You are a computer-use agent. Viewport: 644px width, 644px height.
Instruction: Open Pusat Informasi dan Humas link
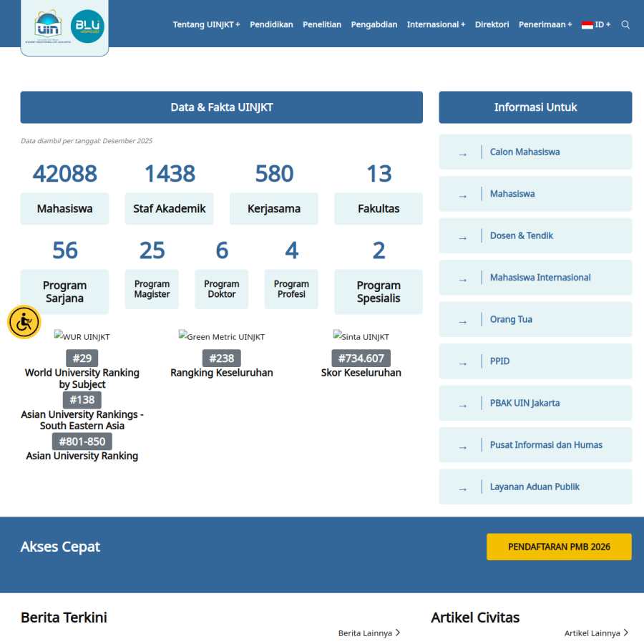[546, 445]
